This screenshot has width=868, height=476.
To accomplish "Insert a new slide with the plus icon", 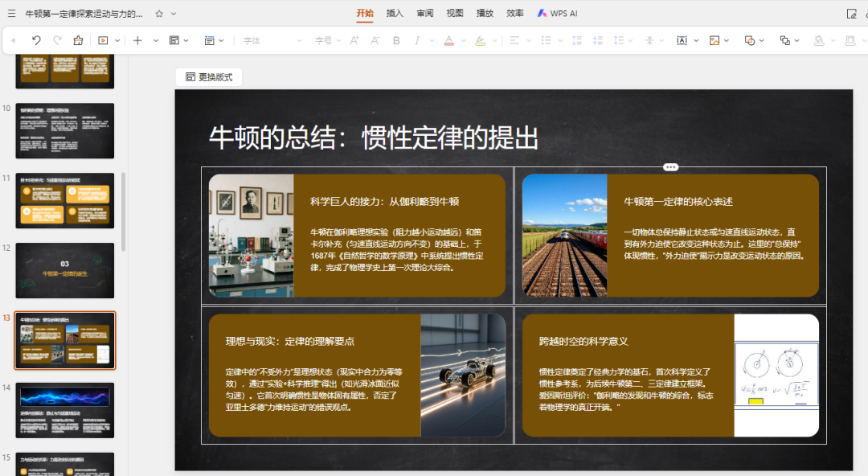I will pyautogui.click(x=137, y=40).
